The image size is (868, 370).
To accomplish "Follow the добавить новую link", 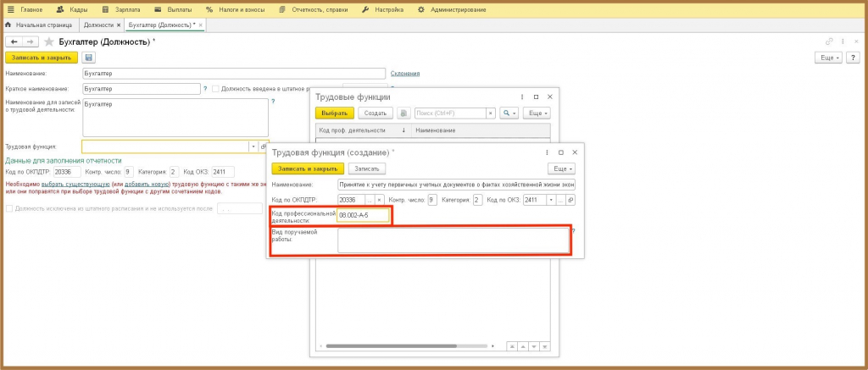I will [147, 184].
